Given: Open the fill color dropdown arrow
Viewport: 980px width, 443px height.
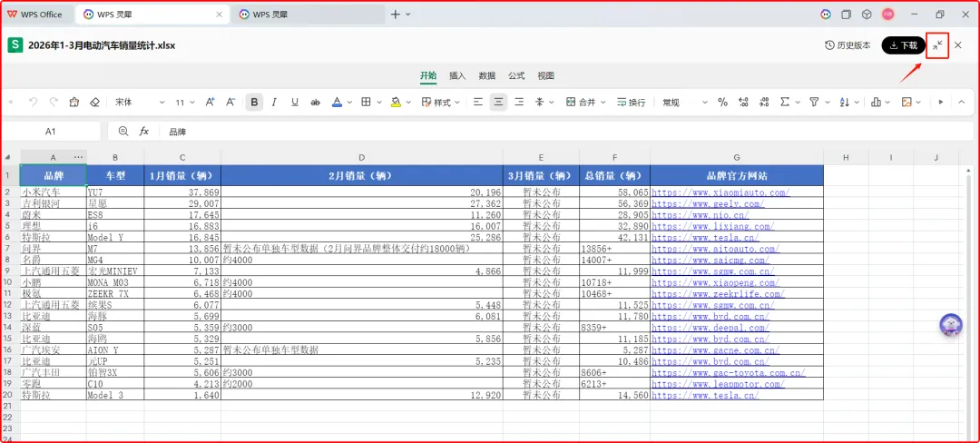Looking at the screenshot, I should coord(408,103).
